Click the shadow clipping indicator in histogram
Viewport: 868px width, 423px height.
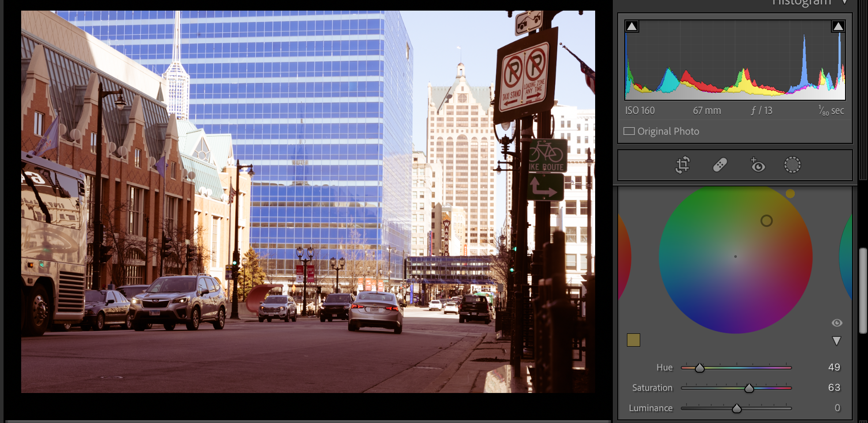(x=632, y=26)
